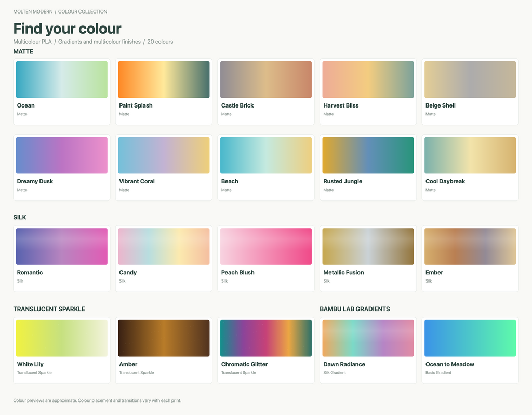Click the 'Beige Shell' card title
This screenshot has height=415, width=532.
441,105
